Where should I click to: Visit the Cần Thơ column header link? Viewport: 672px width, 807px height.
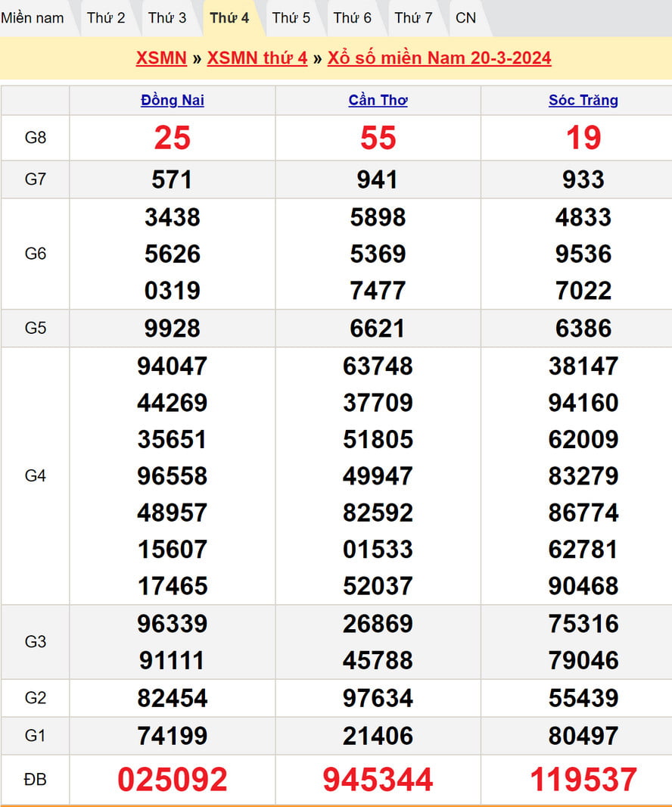tap(378, 100)
